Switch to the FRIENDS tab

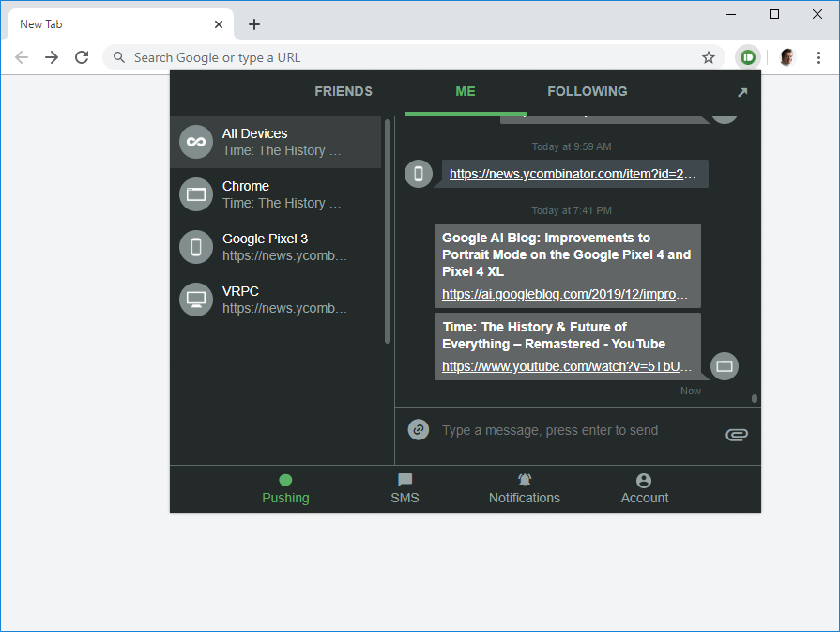344,92
